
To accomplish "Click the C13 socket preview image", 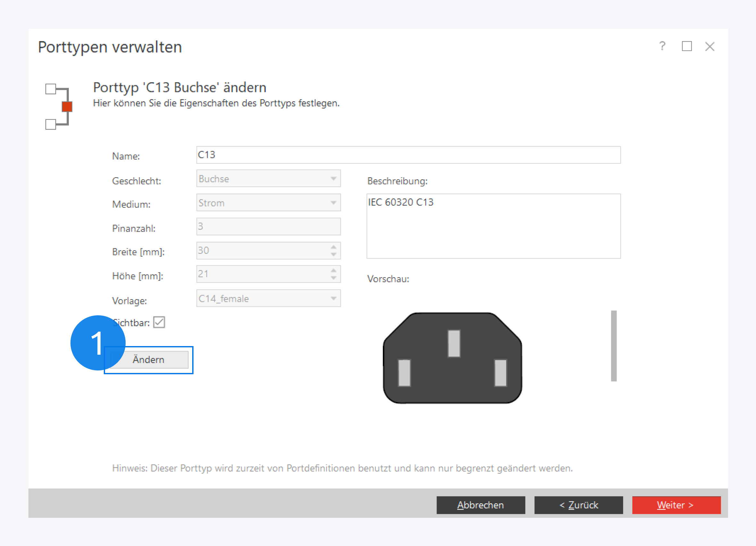I will [452, 358].
